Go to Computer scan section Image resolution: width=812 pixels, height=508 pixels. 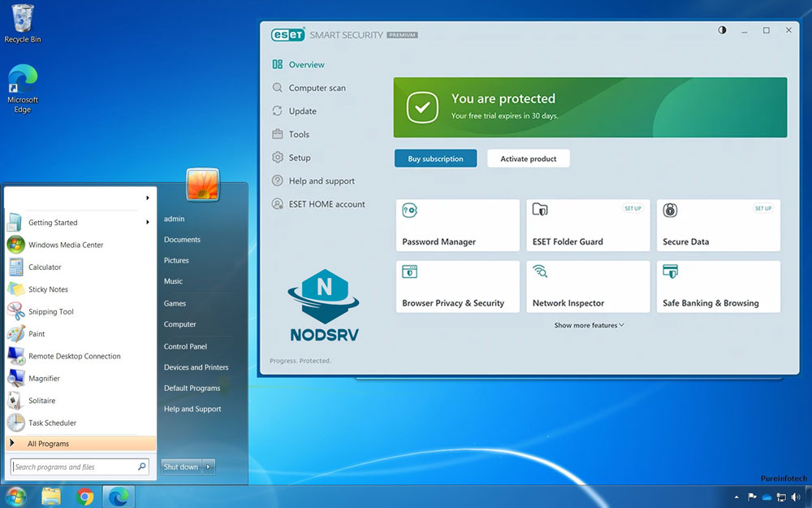317,88
